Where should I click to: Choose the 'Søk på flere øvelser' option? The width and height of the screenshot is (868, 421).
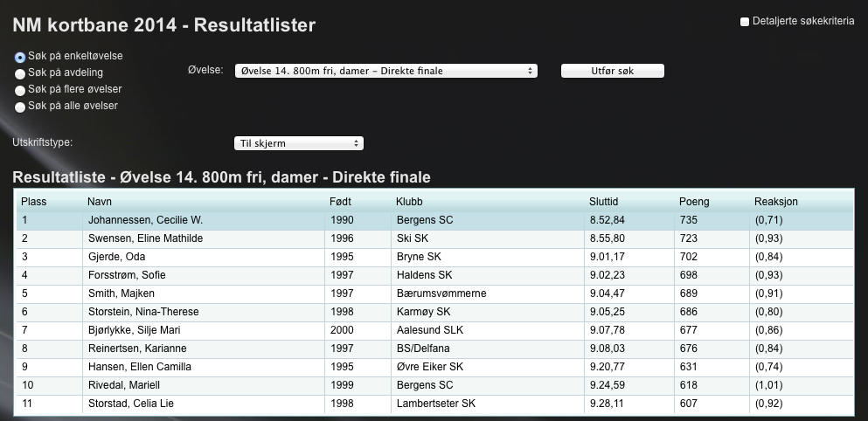click(x=20, y=90)
